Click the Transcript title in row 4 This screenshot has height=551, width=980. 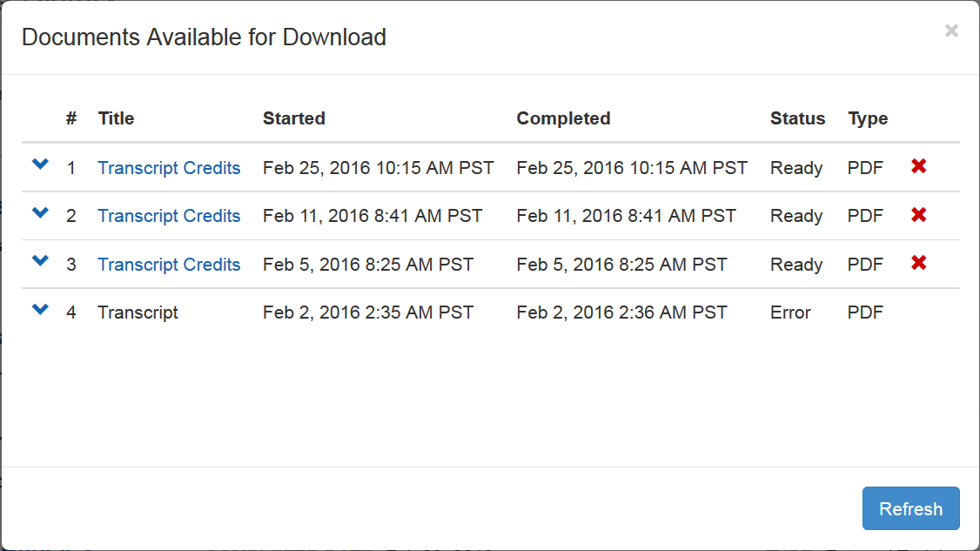tap(138, 312)
